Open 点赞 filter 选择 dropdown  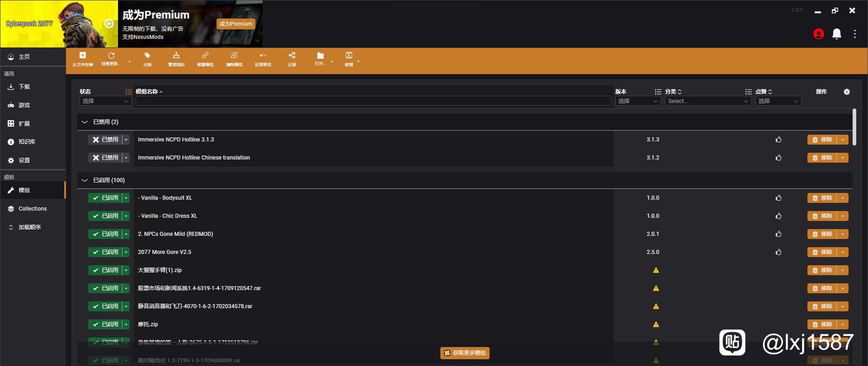tap(778, 101)
